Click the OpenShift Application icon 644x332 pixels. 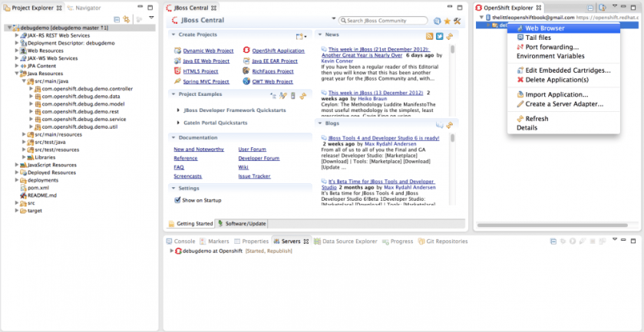click(246, 50)
